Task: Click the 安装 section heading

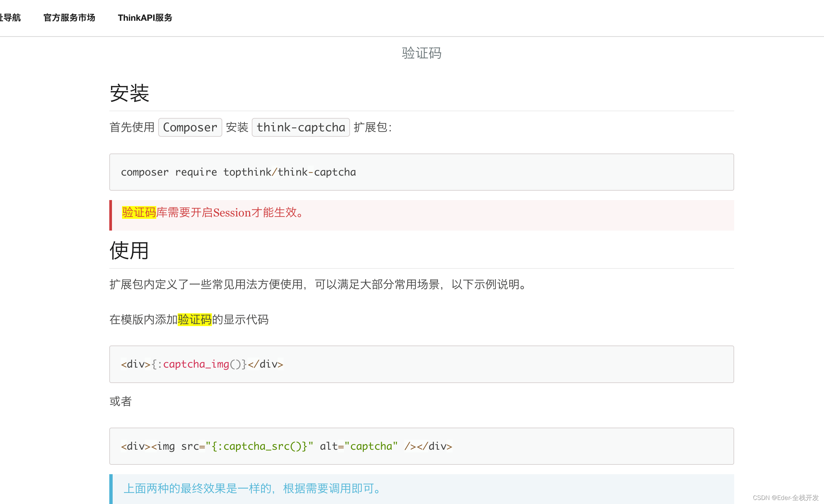Action: click(129, 93)
